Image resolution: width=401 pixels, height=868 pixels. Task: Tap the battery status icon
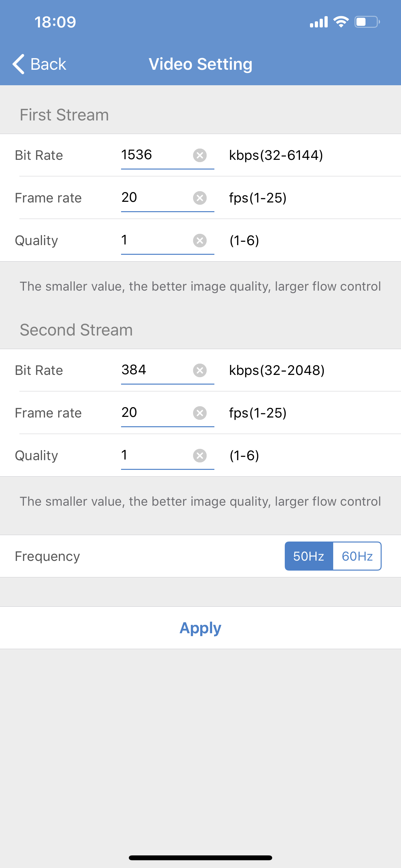click(367, 22)
